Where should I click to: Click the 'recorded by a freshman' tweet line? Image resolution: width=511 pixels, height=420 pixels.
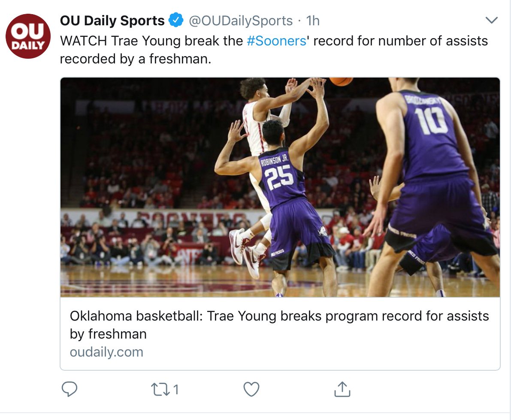coord(136,59)
